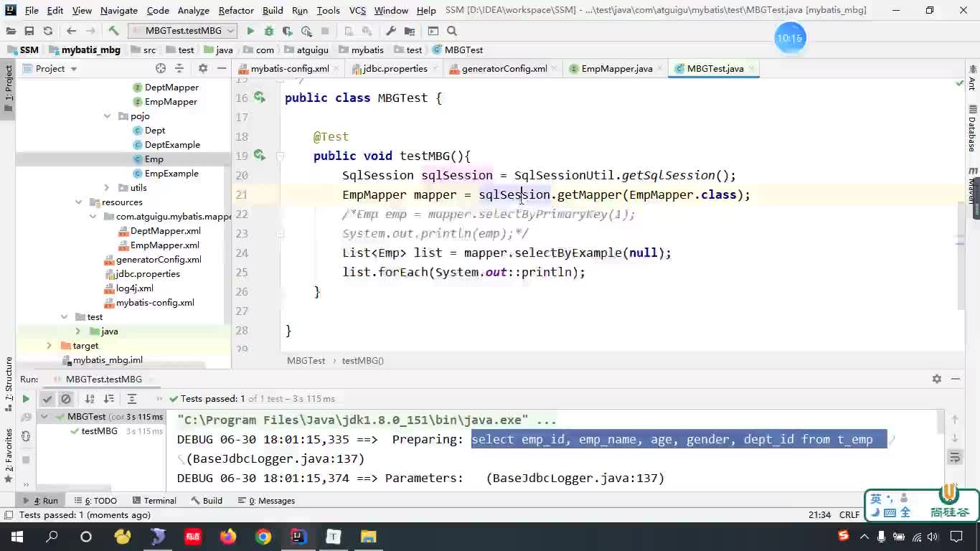Navigate back with the left arrow
This screenshot has height=551, width=980.
(71, 31)
